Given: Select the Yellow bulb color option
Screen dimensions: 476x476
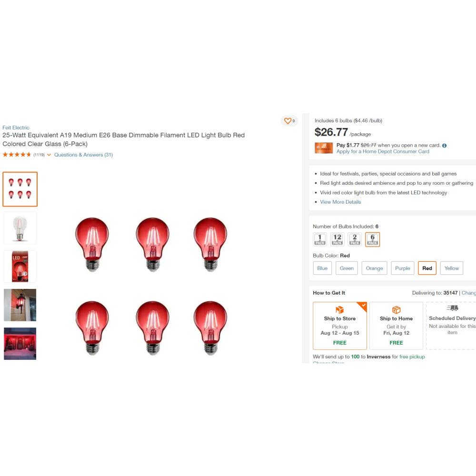Looking at the screenshot, I should (451, 268).
